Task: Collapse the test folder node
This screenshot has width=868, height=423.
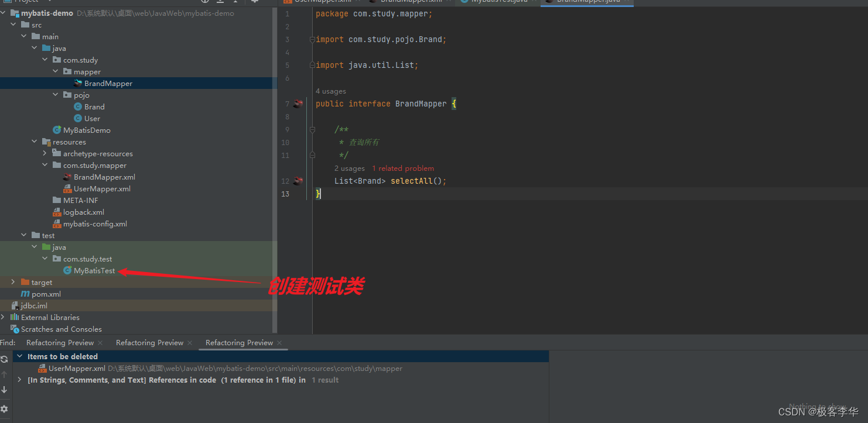Action: click(24, 235)
